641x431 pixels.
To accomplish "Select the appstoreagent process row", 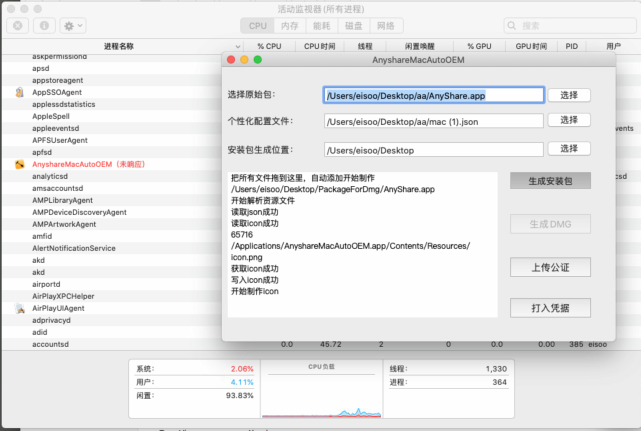I will click(112, 80).
